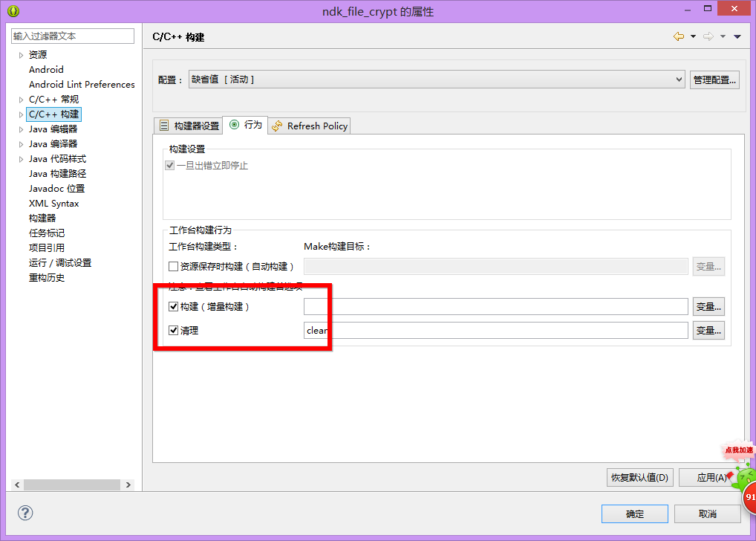Click the back navigation arrow icon
The width and height of the screenshot is (756, 541).
click(x=679, y=36)
